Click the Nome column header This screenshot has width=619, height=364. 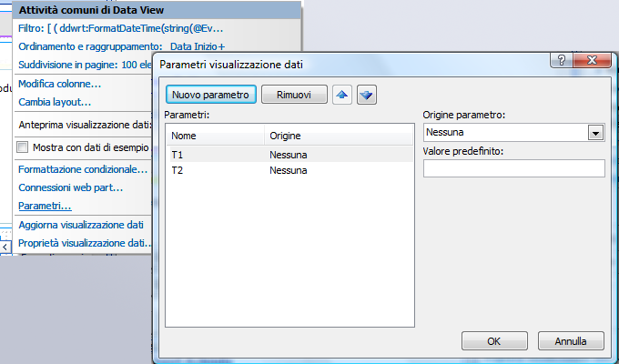pos(215,136)
